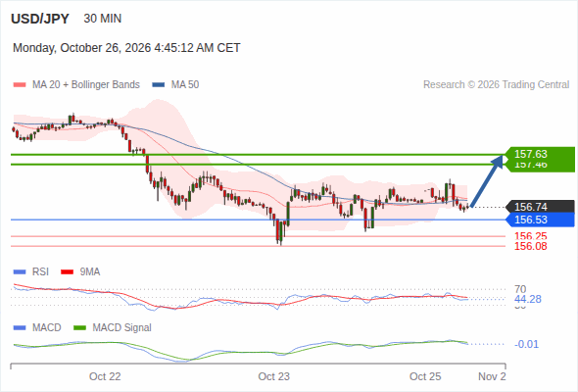Click the 156.08 red support label
The width and height of the screenshot is (578, 392).
tap(530, 246)
